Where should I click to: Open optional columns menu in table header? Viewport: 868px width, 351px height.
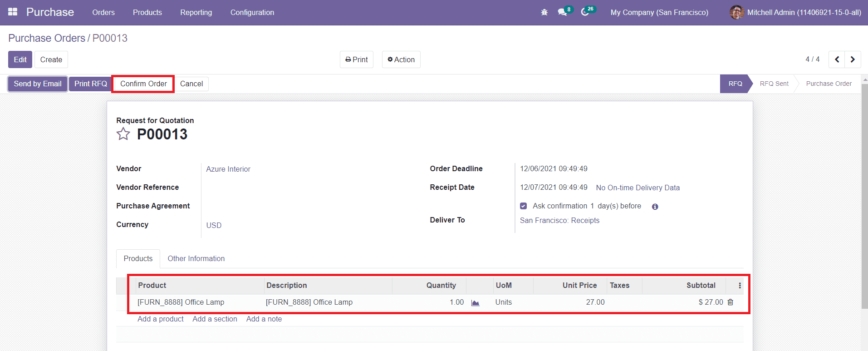tap(740, 286)
